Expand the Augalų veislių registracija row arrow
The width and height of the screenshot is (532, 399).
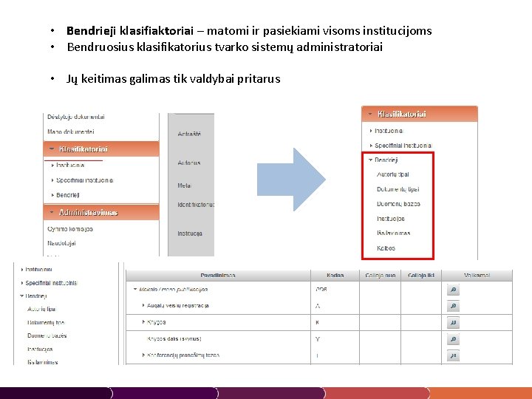(x=143, y=305)
